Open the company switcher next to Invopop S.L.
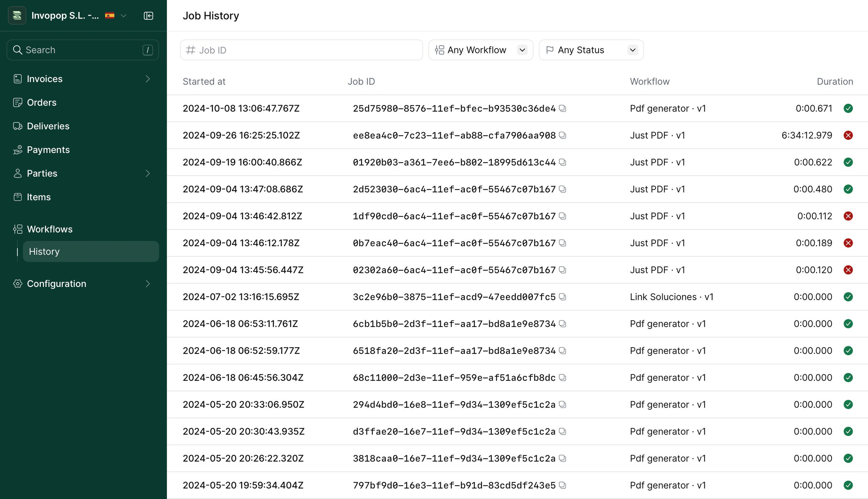Screen dimensions: 868x499 124,15
